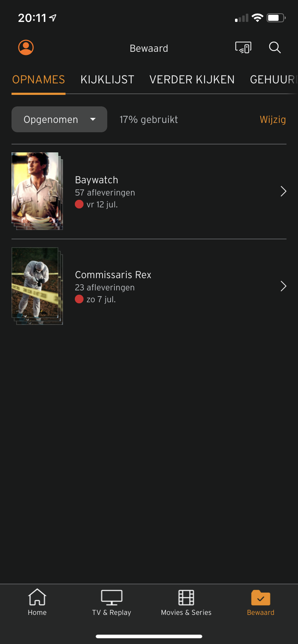Tap the 17% gebruikt storage label
298x644 pixels.
pyautogui.click(x=149, y=120)
